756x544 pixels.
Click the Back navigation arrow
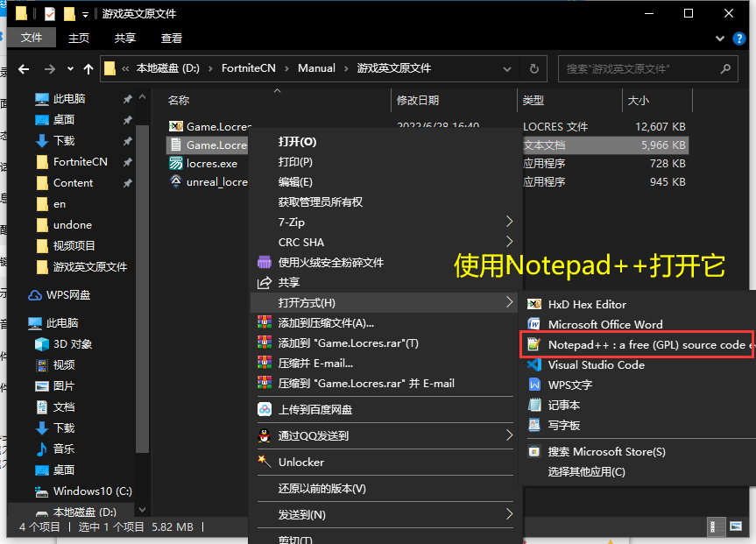(x=24, y=69)
